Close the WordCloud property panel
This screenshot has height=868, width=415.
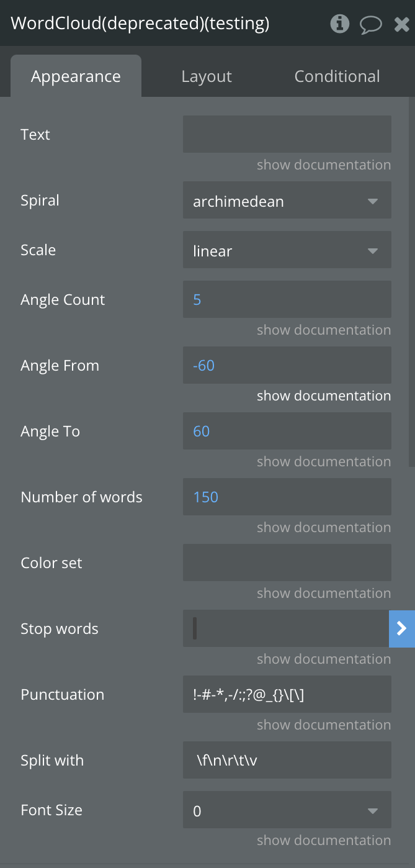coord(401,24)
